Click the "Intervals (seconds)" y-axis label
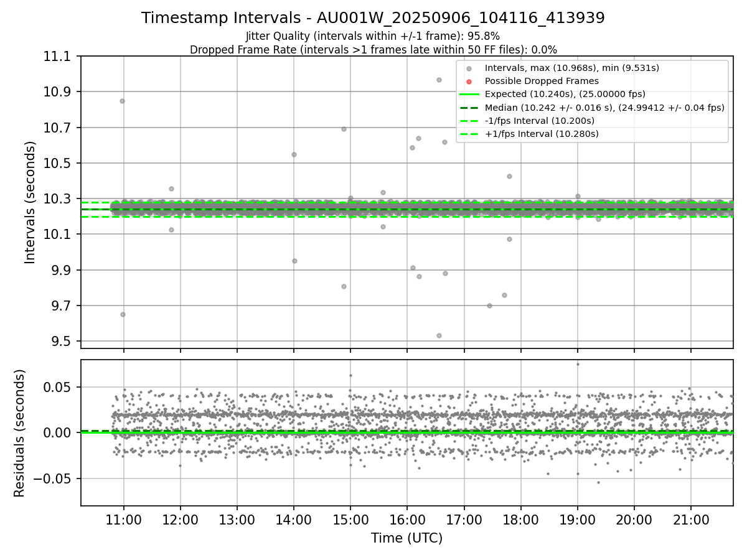This screenshot has width=747, height=560. click(31, 202)
